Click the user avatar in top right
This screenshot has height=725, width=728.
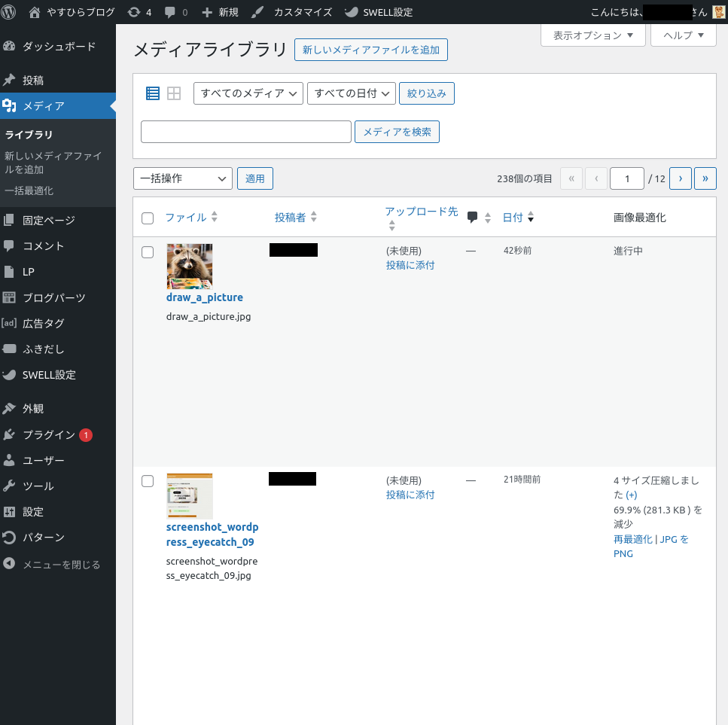click(x=719, y=12)
